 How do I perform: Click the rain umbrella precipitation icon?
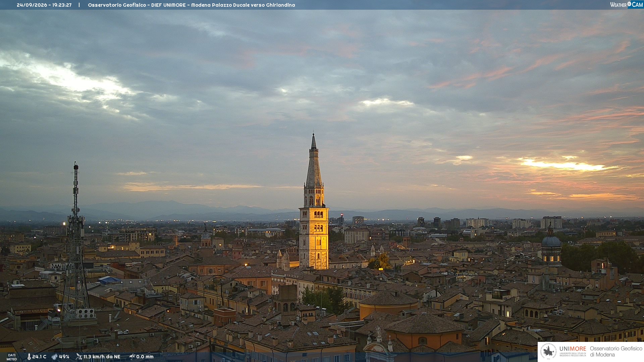coord(132,357)
